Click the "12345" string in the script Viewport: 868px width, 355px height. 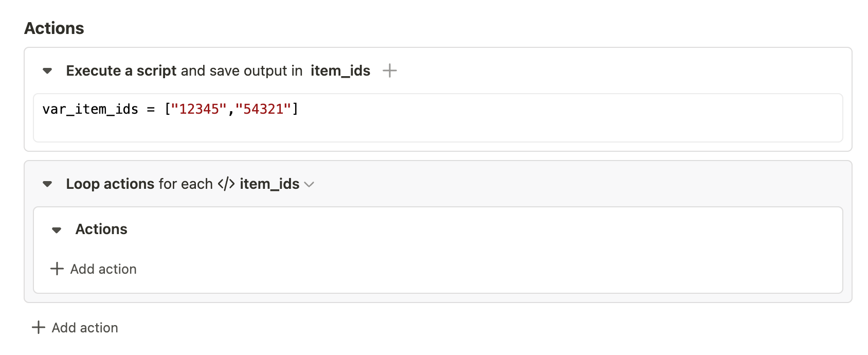(198, 109)
